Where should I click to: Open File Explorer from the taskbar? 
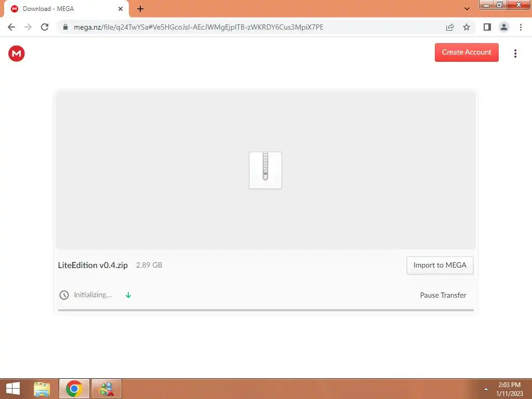[42, 389]
